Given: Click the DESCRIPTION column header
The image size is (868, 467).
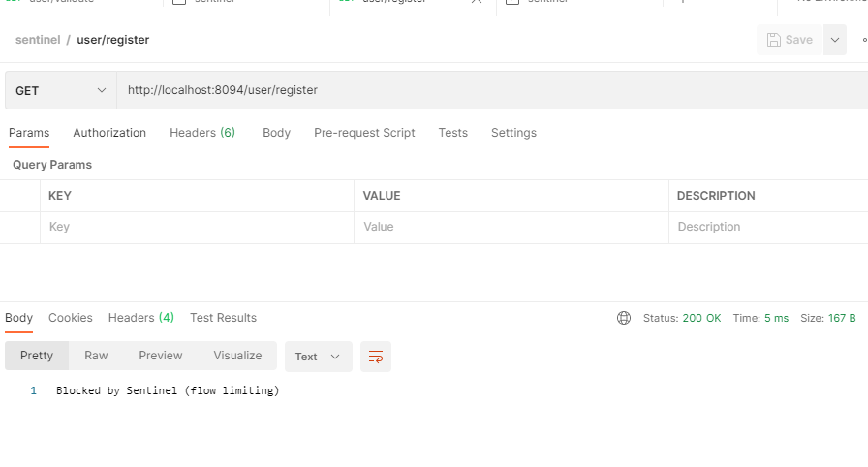Looking at the screenshot, I should click(716, 196).
